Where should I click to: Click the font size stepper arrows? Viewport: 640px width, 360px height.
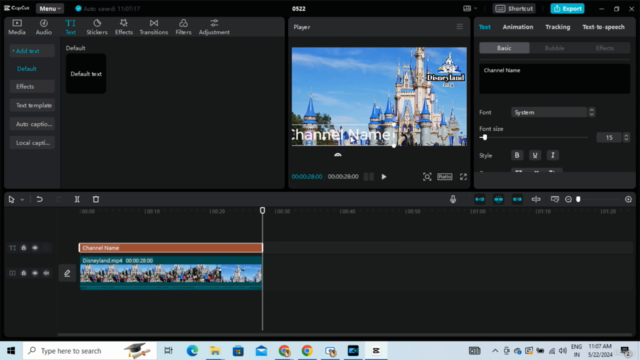tap(626, 138)
